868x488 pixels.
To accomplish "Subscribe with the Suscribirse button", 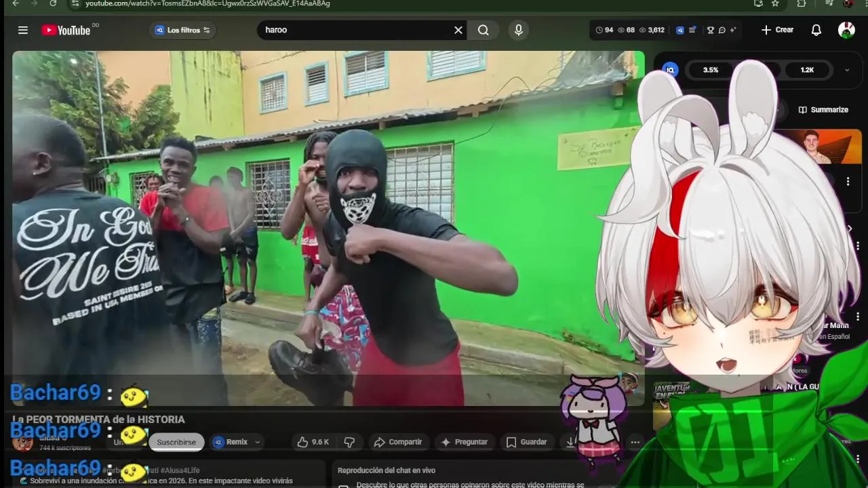I will (x=176, y=442).
